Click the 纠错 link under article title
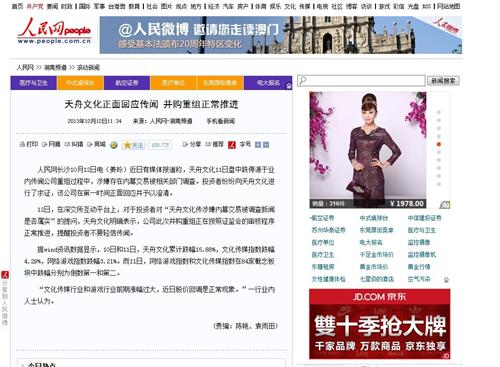Image resolution: width=500 pixels, height=367 pixels. 74,144
